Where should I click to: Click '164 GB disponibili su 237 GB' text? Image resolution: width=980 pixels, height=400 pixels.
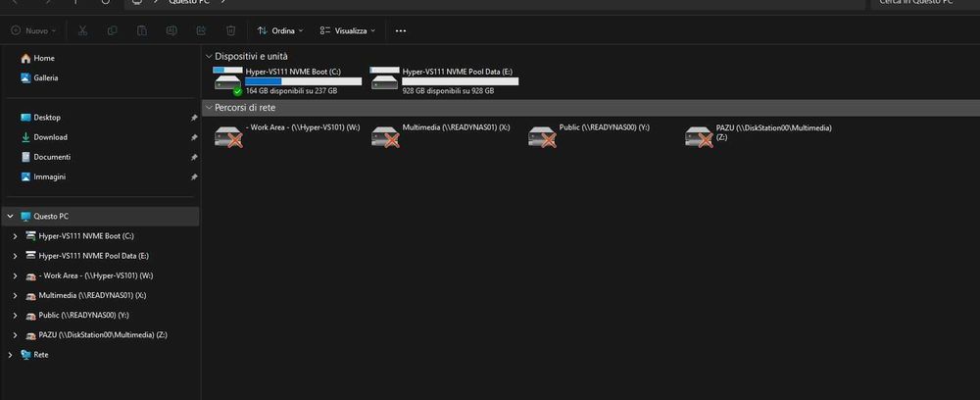(x=291, y=91)
